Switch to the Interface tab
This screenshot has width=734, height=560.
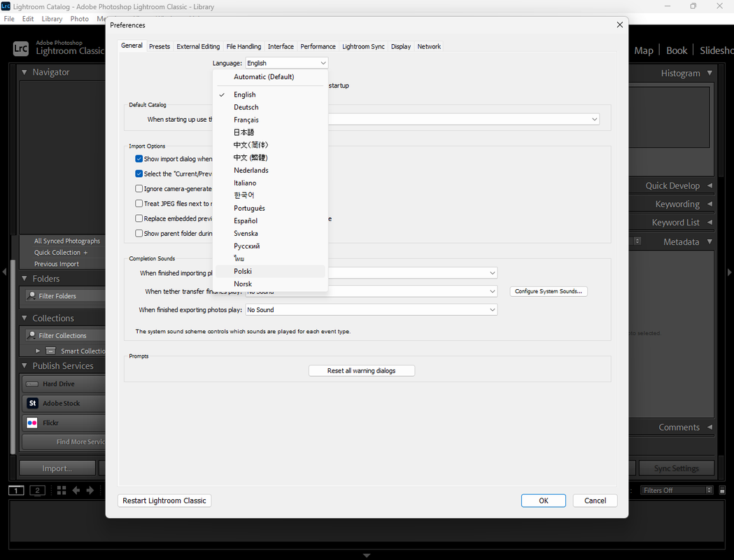[281, 46]
